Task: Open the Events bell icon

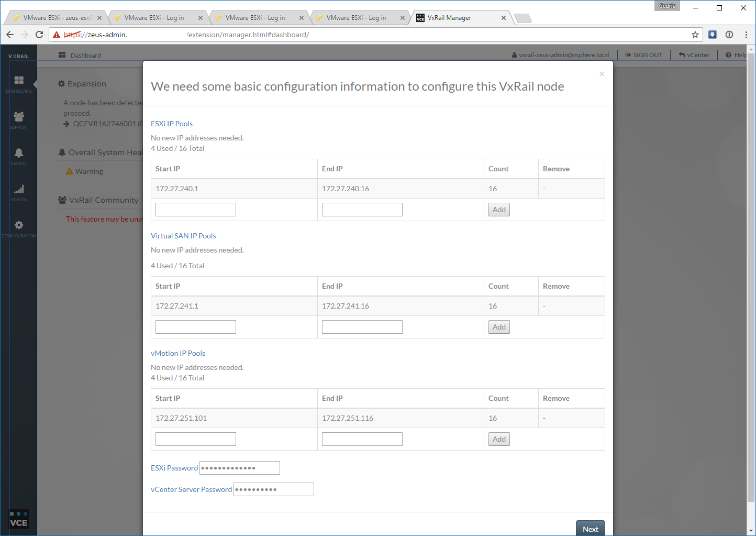Action: point(19,156)
